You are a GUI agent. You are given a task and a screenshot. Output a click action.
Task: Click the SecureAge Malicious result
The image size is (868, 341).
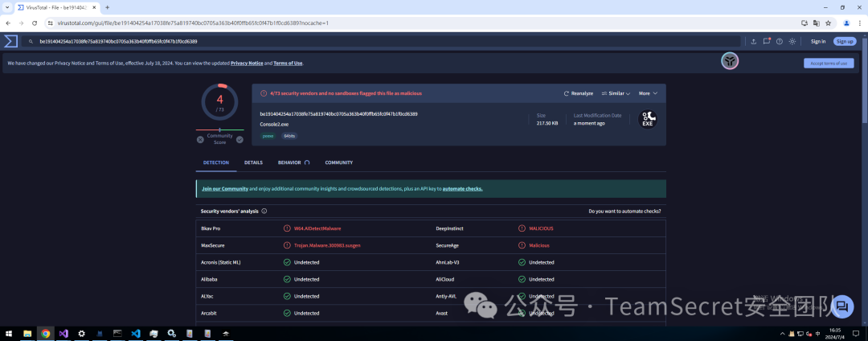(539, 244)
